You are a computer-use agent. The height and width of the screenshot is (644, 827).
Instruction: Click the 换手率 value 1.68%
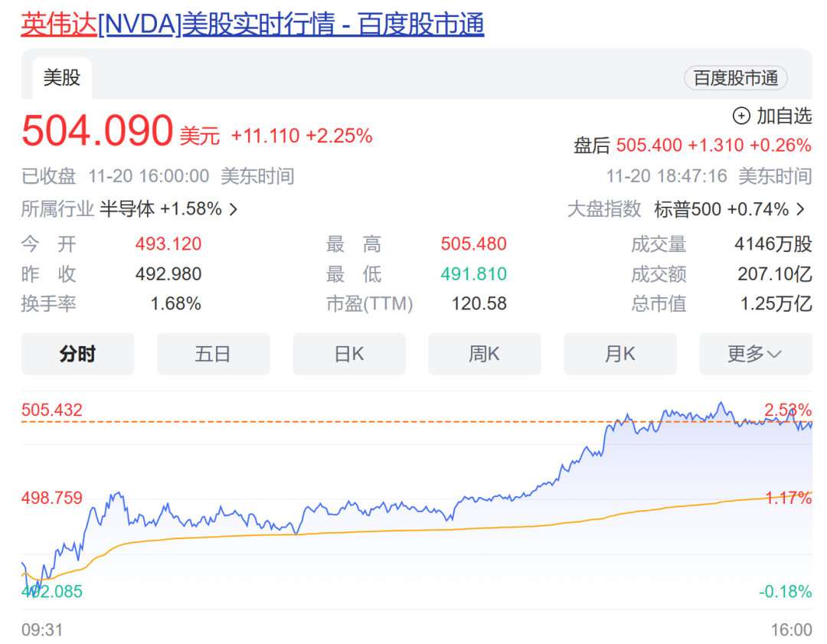(x=175, y=303)
